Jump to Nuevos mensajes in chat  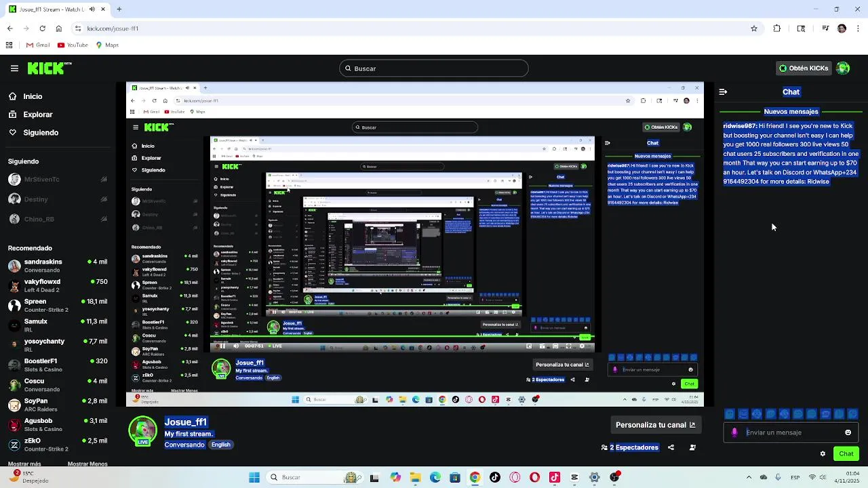coord(791,112)
